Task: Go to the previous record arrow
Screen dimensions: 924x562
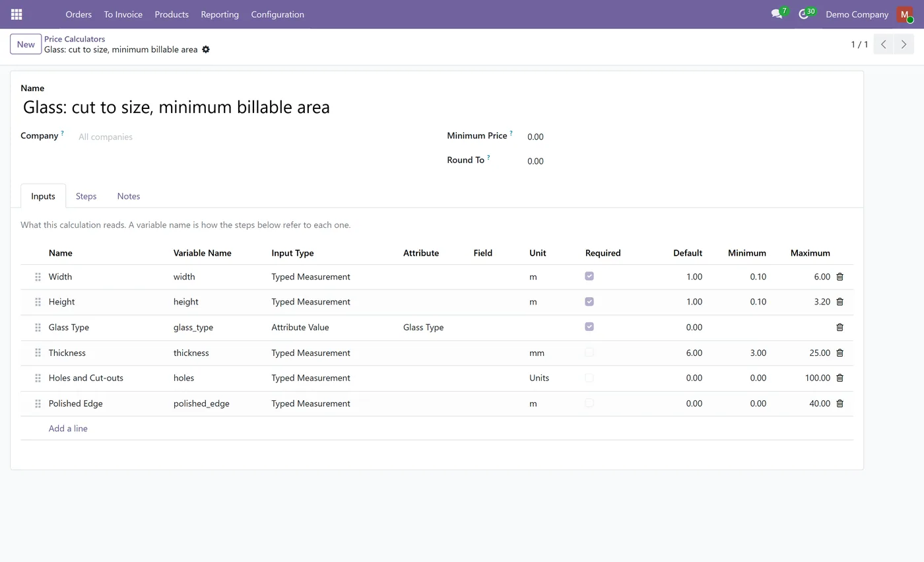Action: click(883, 44)
